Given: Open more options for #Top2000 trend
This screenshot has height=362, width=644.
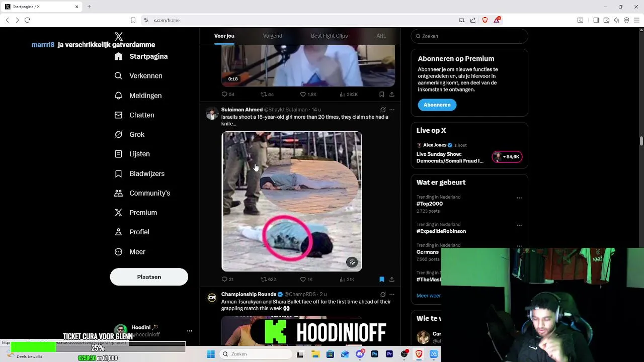Looking at the screenshot, I should (x=519, y=198).
